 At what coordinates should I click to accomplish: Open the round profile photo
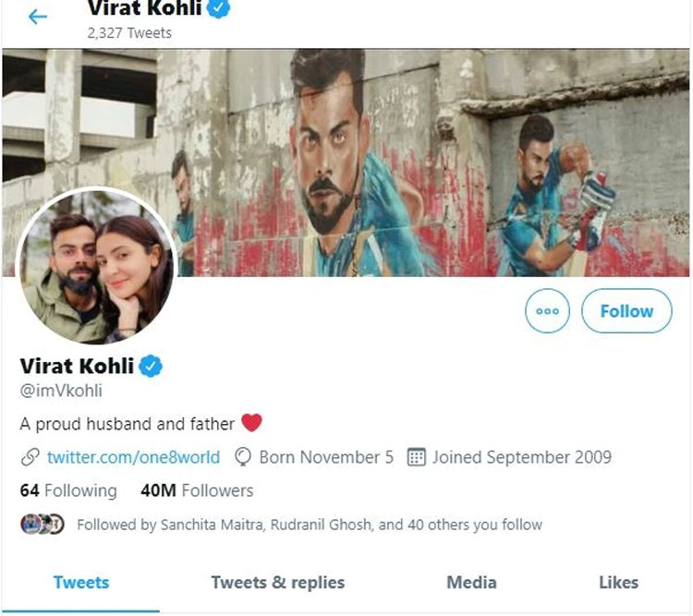[x=95, y=267]
